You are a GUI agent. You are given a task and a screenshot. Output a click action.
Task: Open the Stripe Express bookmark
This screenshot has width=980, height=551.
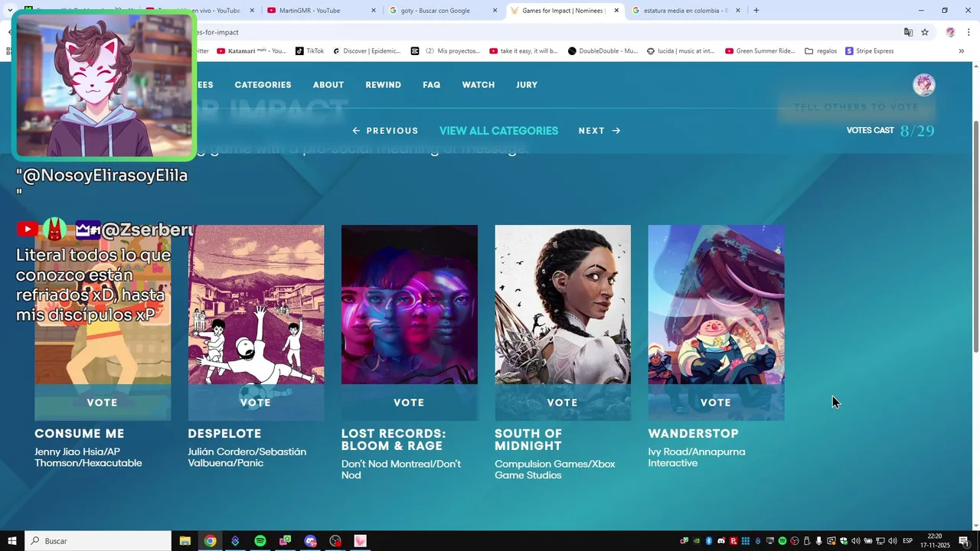pyautogui.click(x=870, y=51)
